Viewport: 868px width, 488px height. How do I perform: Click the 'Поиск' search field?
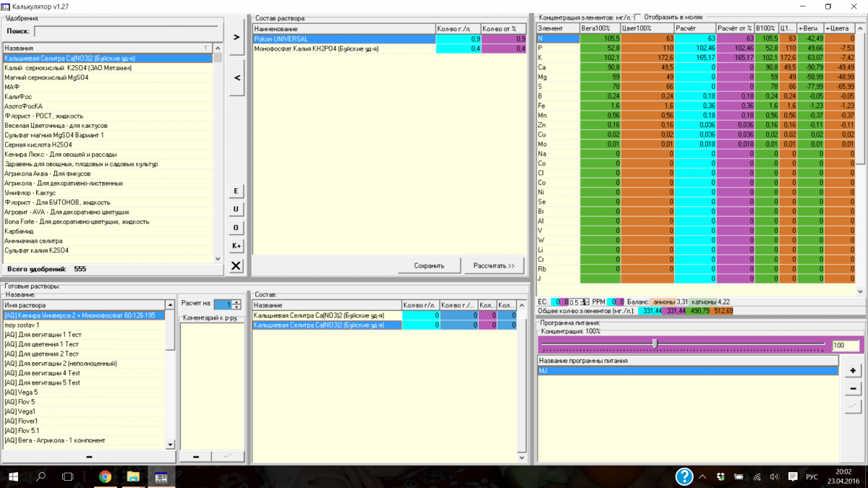[x=126, y=31]
